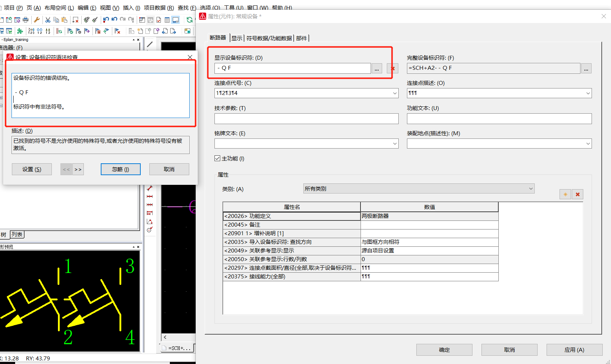
Task: Switch to the 显示 tab
Action: [237, 38]
